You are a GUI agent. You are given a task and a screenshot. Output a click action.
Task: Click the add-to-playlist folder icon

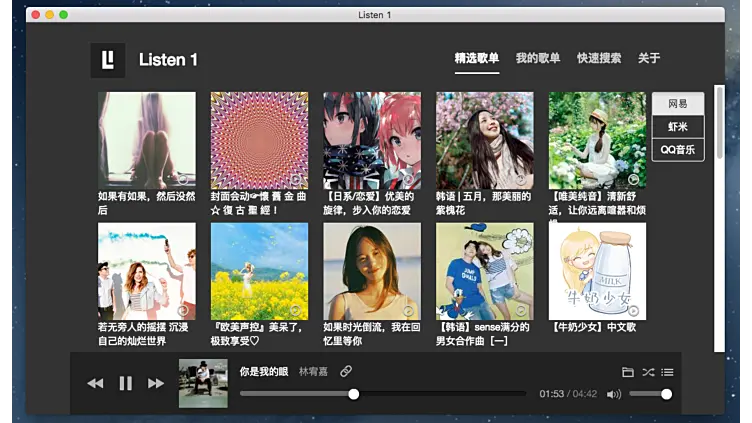628,372
